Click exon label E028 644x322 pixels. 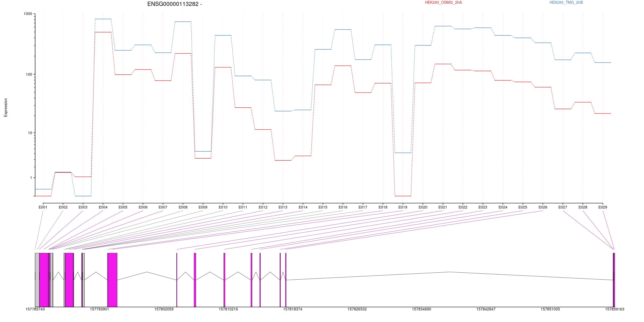click(x=583, y=207)
